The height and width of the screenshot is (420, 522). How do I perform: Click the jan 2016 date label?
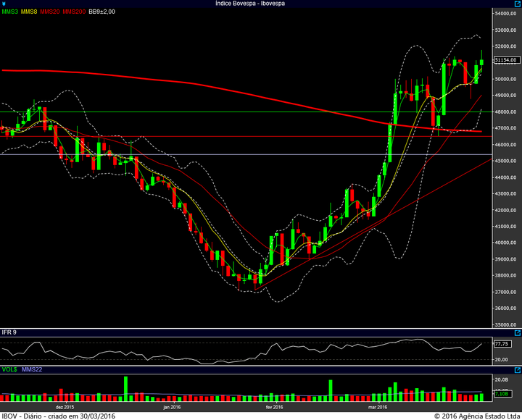pyautogui.click(x=172, y=407)
